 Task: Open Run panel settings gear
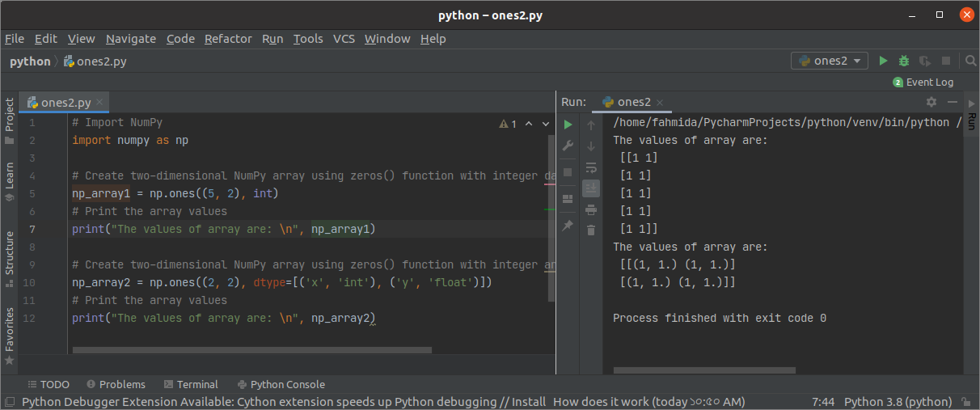click(931, 102)
